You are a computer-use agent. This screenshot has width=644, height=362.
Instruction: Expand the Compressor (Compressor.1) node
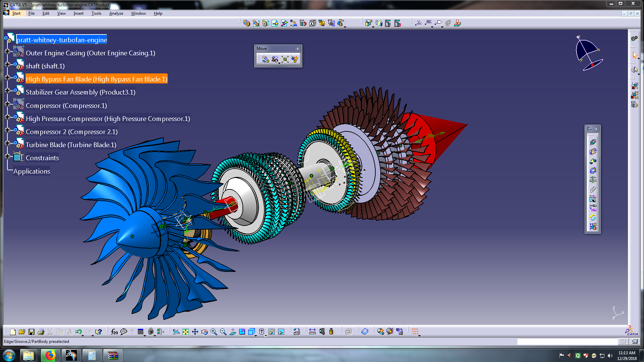click(x=7, y=104)
